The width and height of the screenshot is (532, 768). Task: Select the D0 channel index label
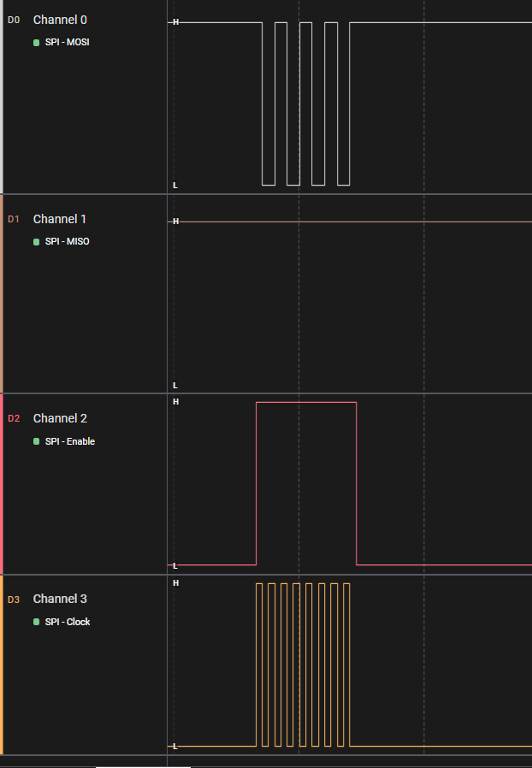pos(14,19)
